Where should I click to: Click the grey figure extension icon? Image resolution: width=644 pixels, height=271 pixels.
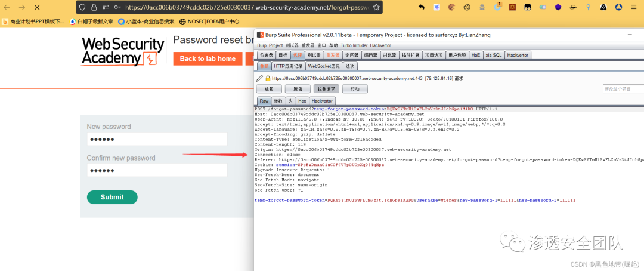click(482, 7)
